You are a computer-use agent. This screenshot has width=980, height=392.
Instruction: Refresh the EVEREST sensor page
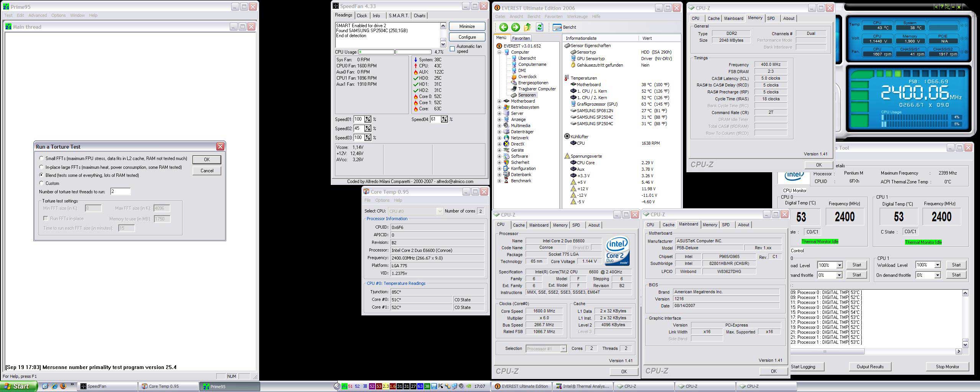click(539, 27)
